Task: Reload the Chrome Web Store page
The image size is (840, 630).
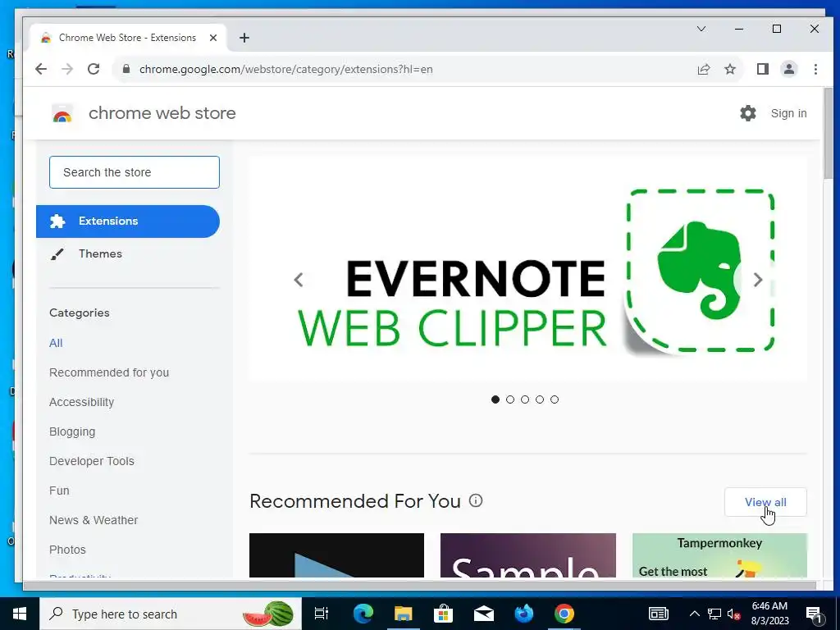Action: tap(94, 69)
